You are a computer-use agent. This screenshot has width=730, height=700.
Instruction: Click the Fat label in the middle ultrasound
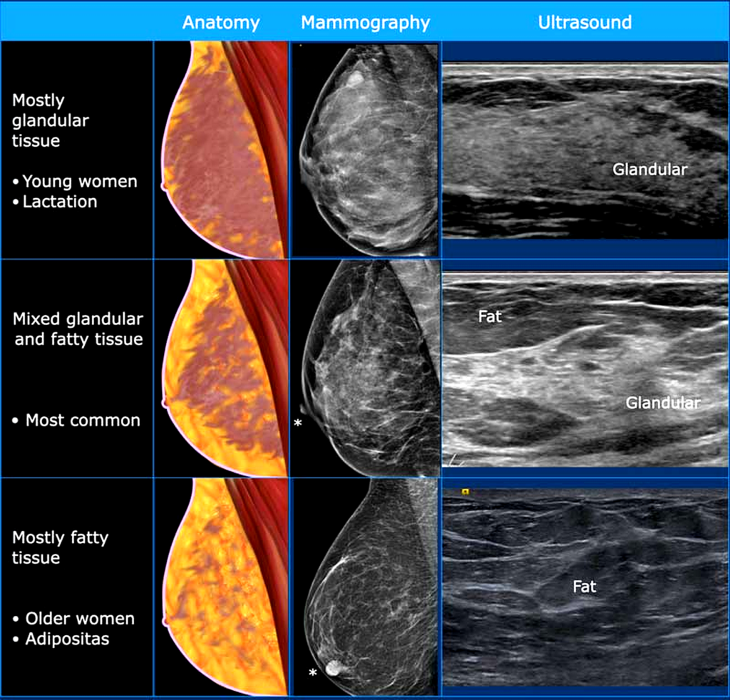(x=490, y=316)
